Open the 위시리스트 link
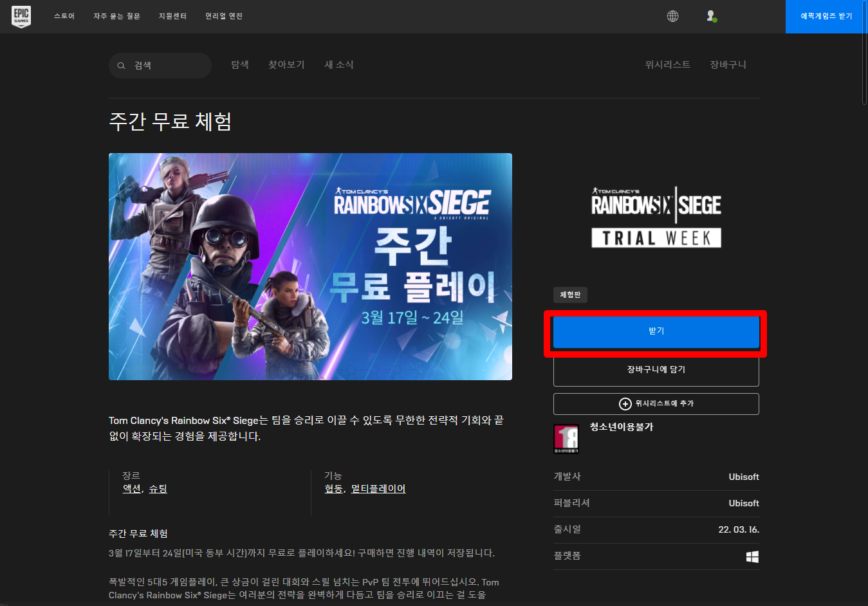The height and width of the screenshot is (606, 868). point(668,65)
